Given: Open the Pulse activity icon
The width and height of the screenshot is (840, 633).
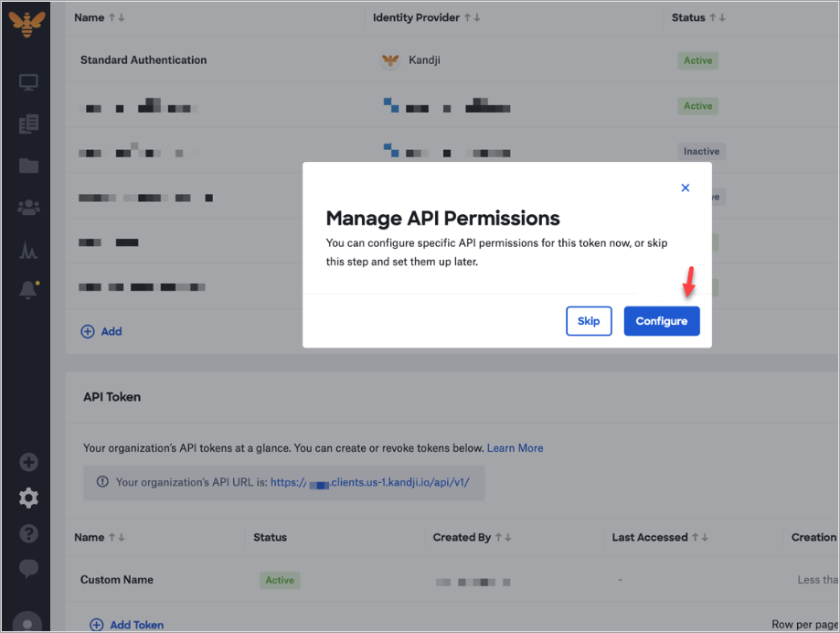Looking at the screenshot, I should [x=27, y=248].
